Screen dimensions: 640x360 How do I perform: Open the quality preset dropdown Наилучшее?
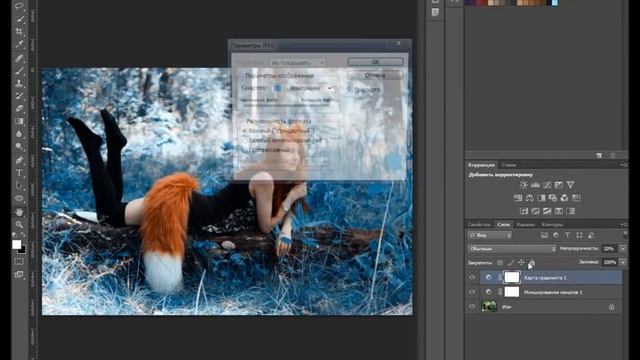click(311, 88)
